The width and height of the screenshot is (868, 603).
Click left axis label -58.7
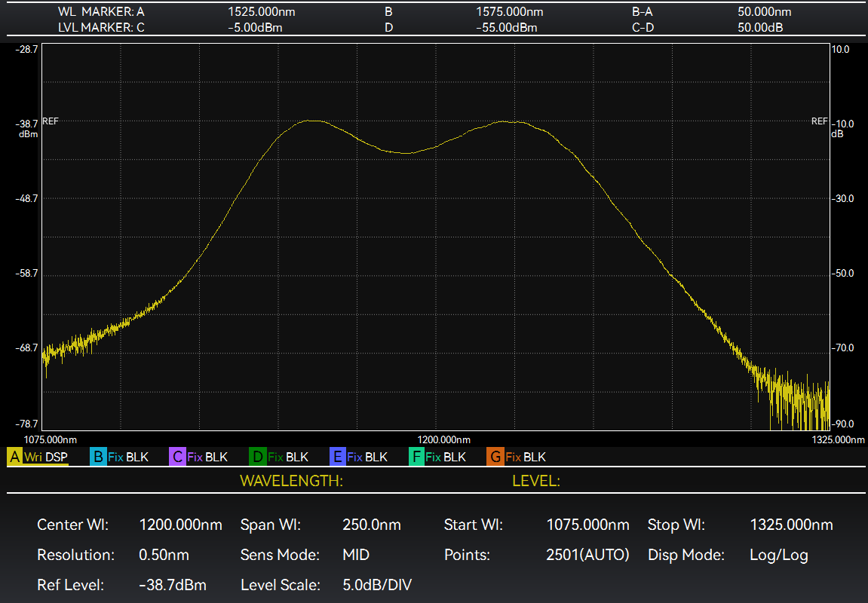26,274
